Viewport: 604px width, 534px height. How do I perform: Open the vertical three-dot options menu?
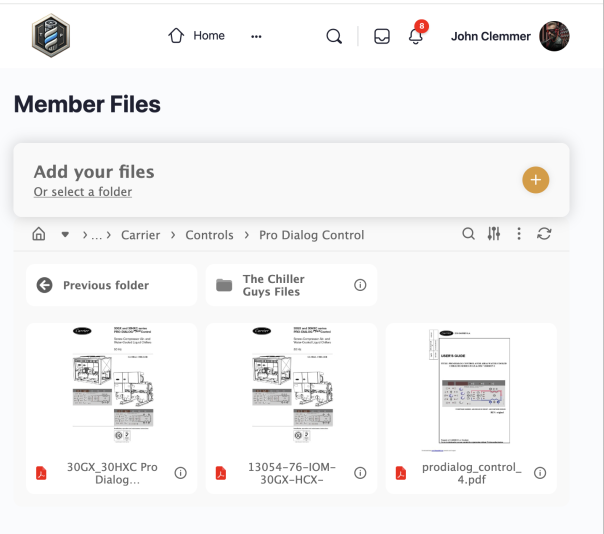coord(519,233)
